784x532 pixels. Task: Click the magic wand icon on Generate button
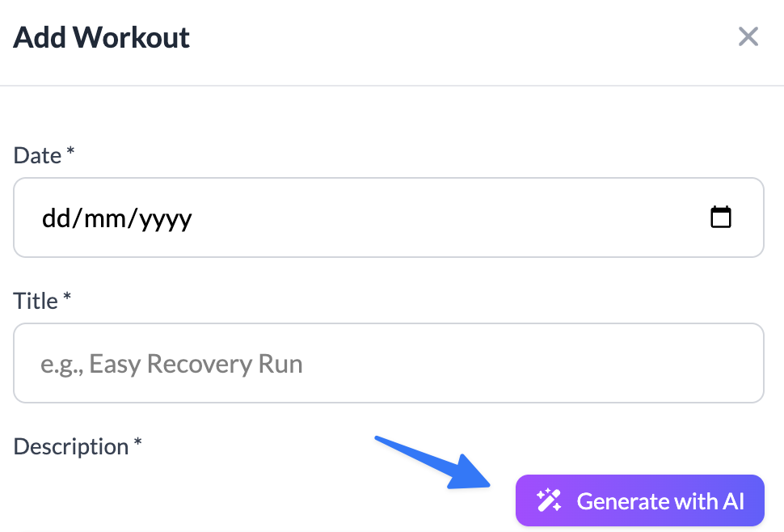pyautogui.click(x=549, y=500)
